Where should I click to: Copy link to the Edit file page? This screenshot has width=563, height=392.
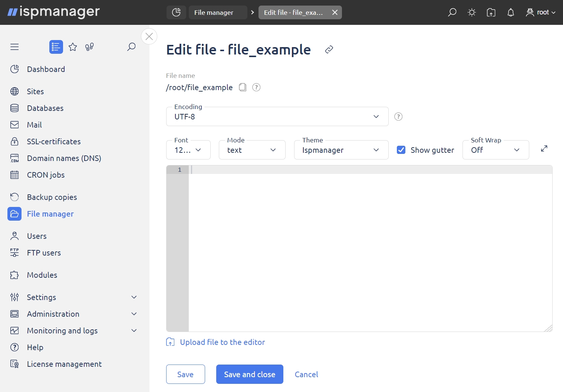329,50
